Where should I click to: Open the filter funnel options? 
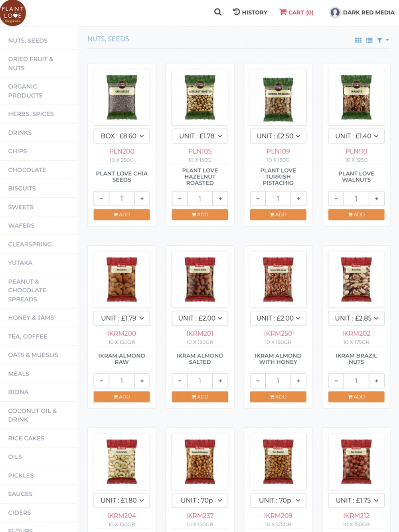coord(383,40)
